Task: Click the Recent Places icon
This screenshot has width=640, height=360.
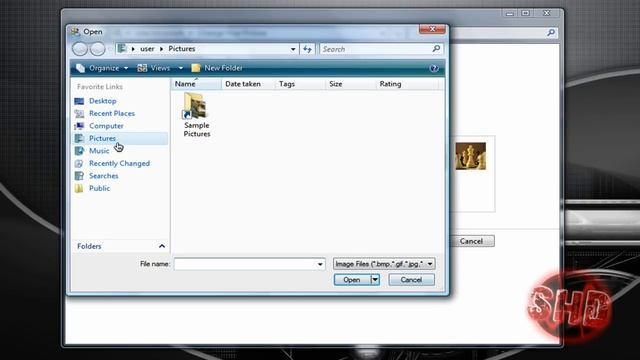Action: point(80,113)
